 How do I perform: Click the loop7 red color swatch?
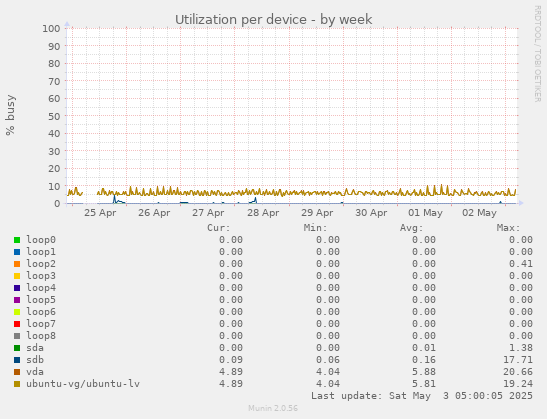click(17, 324)
